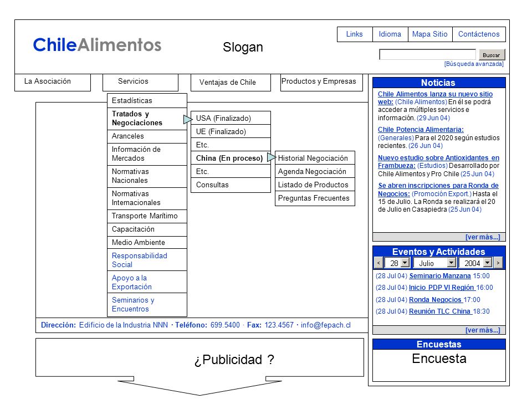Viewport: 532px width, 399px height.
Task: Select Consultas submenu item
Action: click(231, 185)
